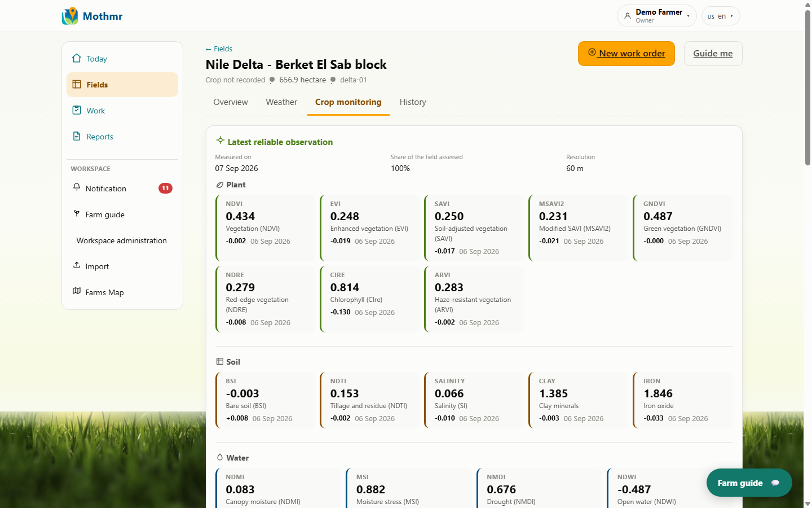Click the measured date 07 Sep 2026
Viewport: 812px width, 508px height.
tap(237, 168)
